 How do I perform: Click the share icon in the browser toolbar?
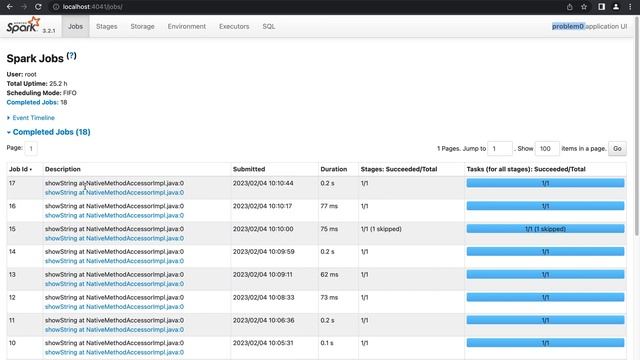569,7
